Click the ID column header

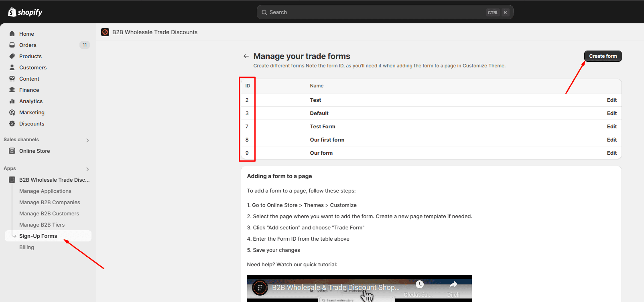click(248, 86)
